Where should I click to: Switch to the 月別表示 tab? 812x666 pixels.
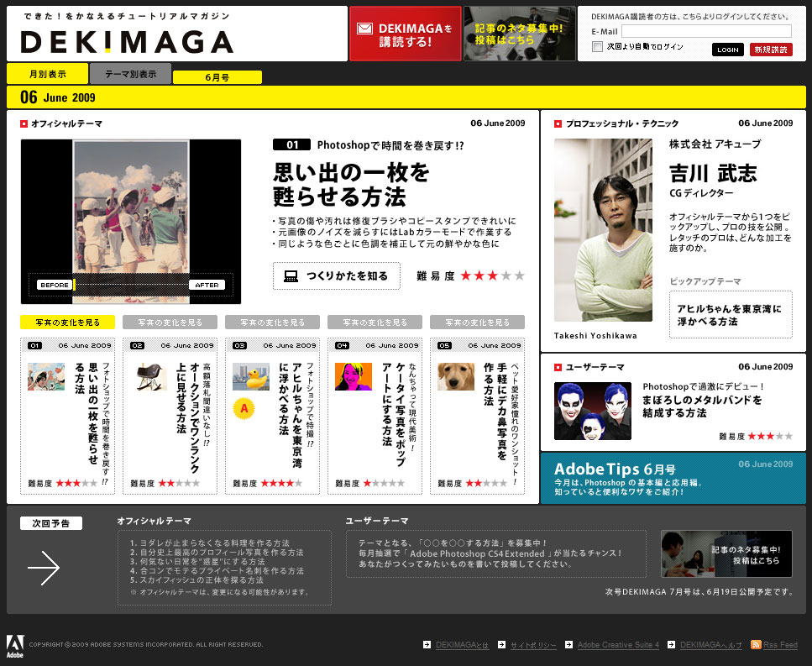(47, 74)
